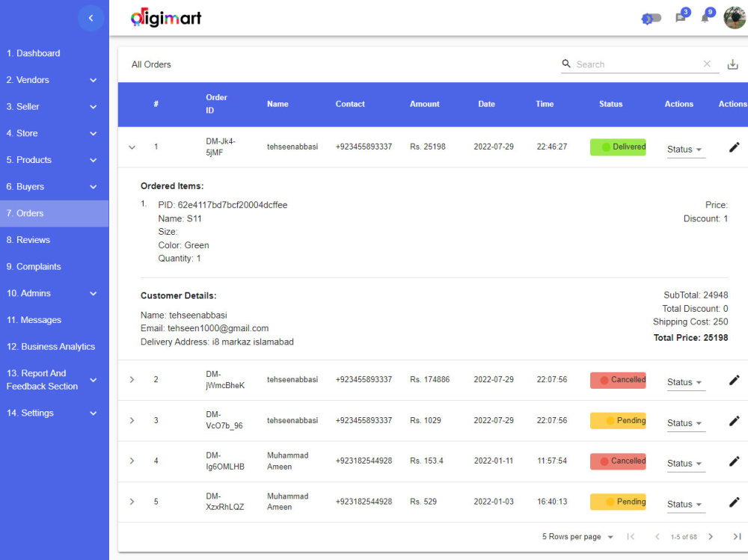Go to the previous page of orders
748x560 pixels.
pos(657,537)
